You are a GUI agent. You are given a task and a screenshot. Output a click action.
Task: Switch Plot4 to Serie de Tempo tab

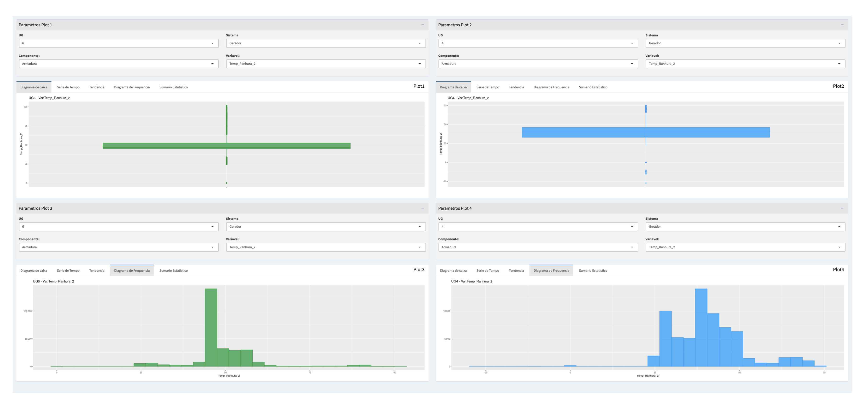point(487,271)
